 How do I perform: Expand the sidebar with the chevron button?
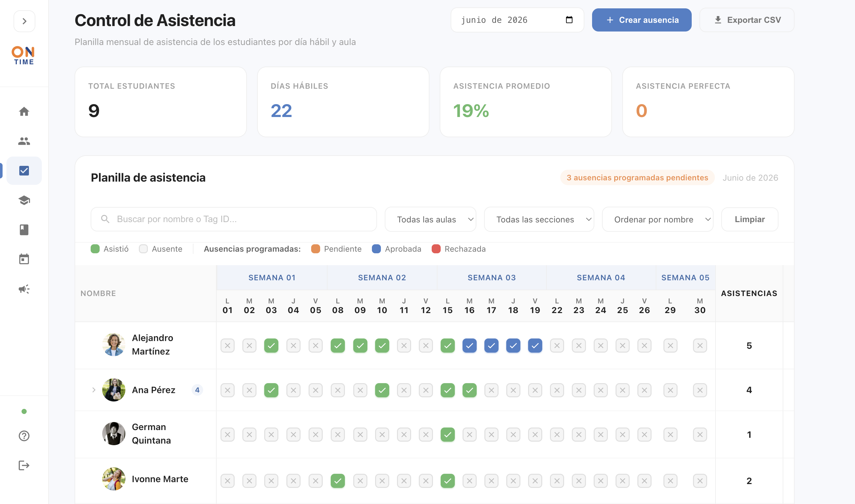[x=24, y=22]
